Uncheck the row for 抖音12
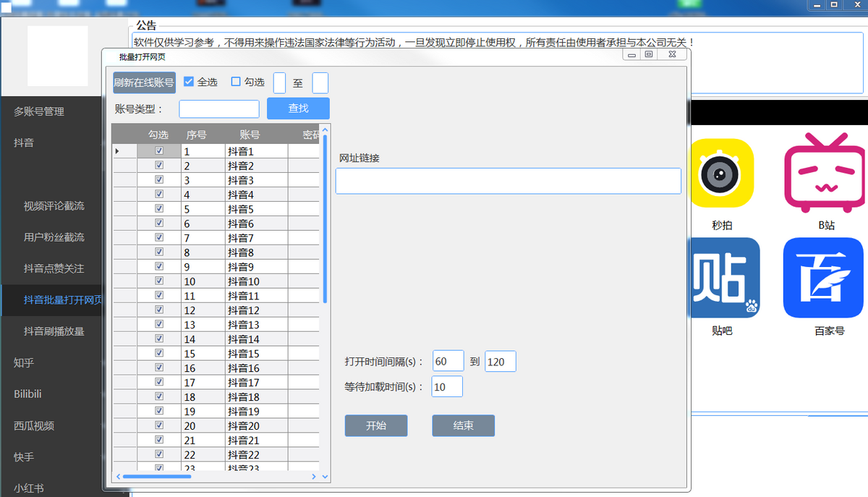Screen dimensions: 868x497 pos(159,310)
